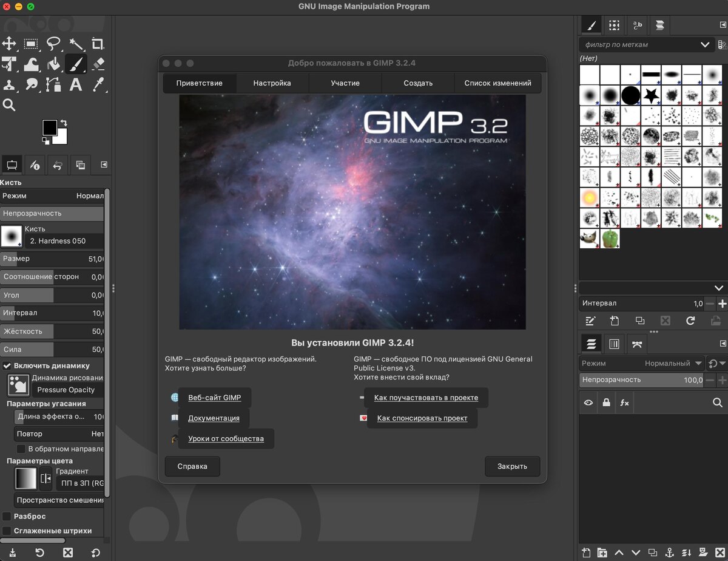Refresh brushes list
Screen dimensions: 728x561
690,321
